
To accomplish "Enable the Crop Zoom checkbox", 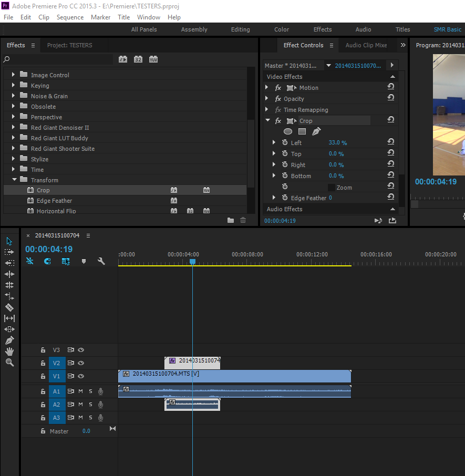I will (331, 188).
